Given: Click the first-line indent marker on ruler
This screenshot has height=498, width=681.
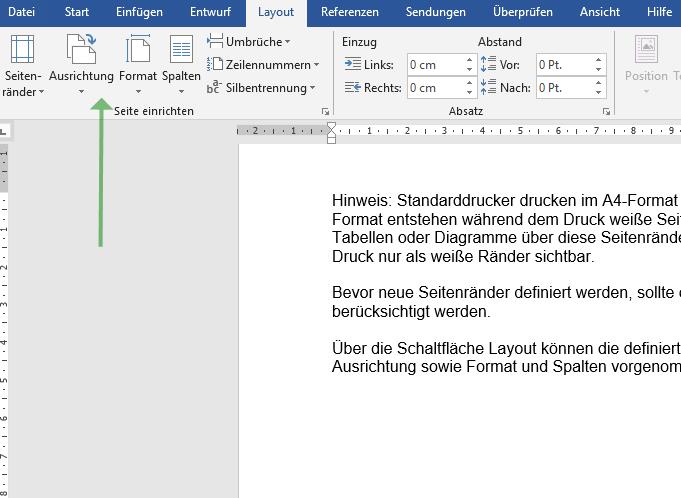Looking at the screenshot, I should (x=332, y=126).
